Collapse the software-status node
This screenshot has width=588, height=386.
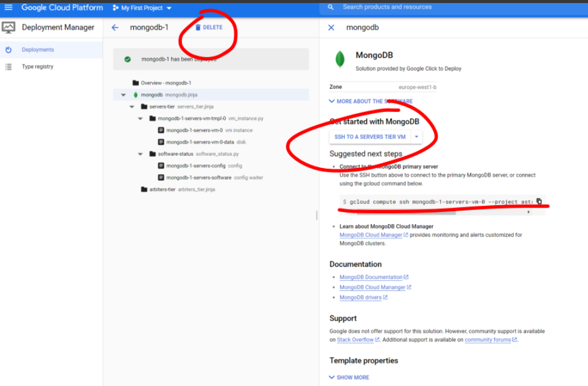click(x=140, y=154)
